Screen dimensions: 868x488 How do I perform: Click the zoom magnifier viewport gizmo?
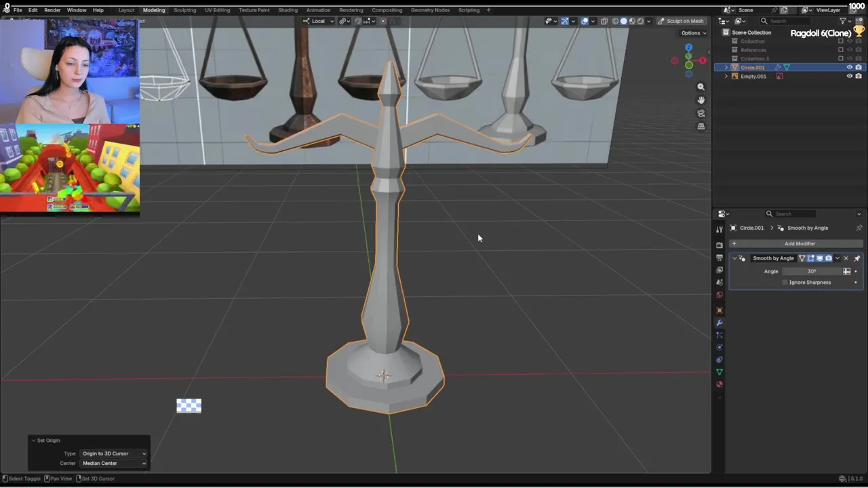(x=701, y=87)
